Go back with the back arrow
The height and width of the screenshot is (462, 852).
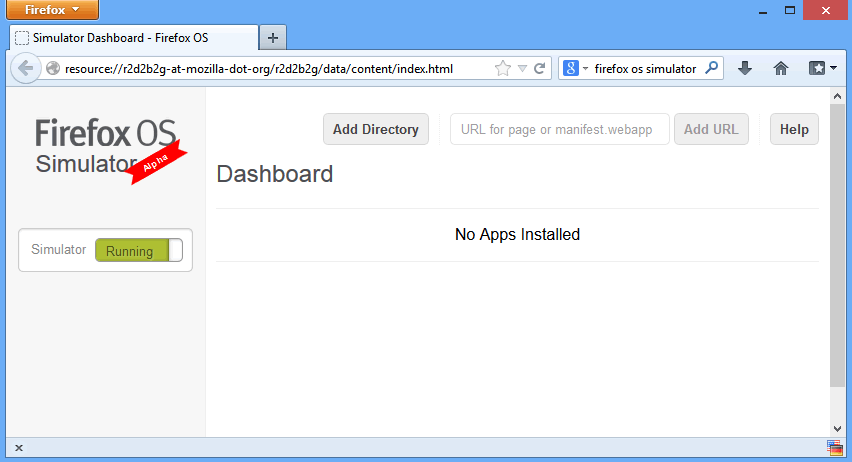25,68
